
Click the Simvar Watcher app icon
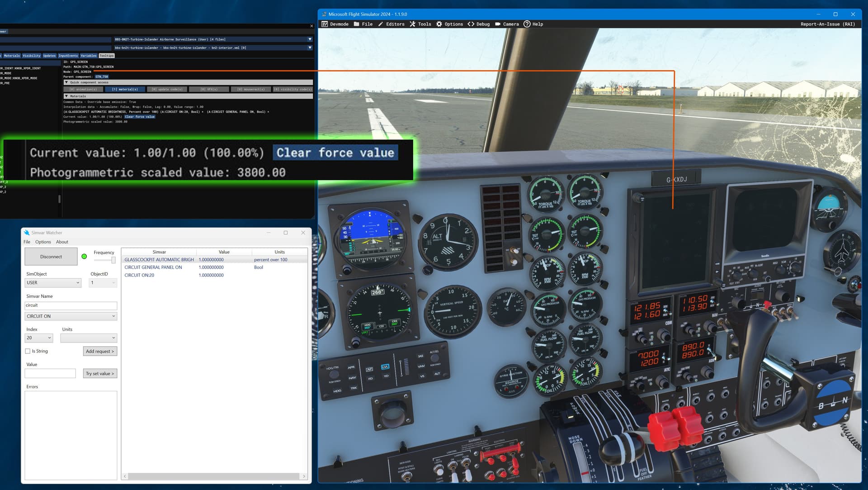pos(26,233)
